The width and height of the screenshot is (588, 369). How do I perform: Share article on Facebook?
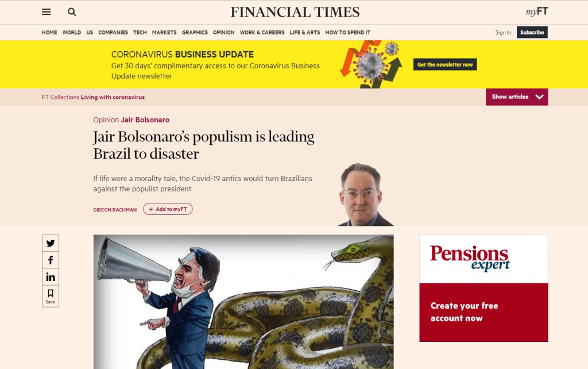(51, 260)
